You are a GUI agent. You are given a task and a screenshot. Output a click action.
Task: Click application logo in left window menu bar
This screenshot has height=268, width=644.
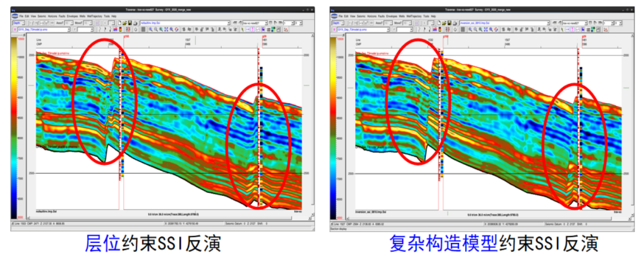(x=15, y=16)
